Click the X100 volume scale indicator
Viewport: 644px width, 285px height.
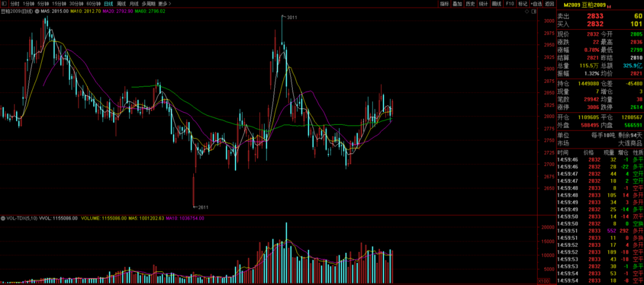(x=544, y=280)
